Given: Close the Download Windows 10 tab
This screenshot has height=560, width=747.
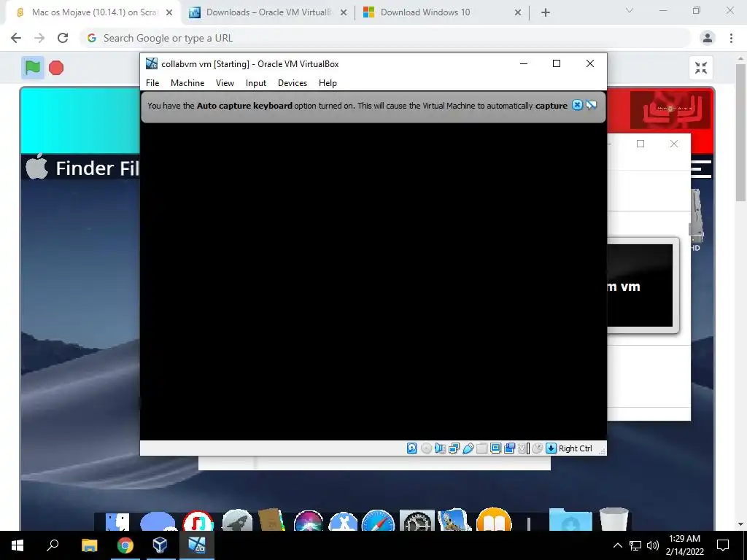Looking at the screenshot, I should coord(518,13).
